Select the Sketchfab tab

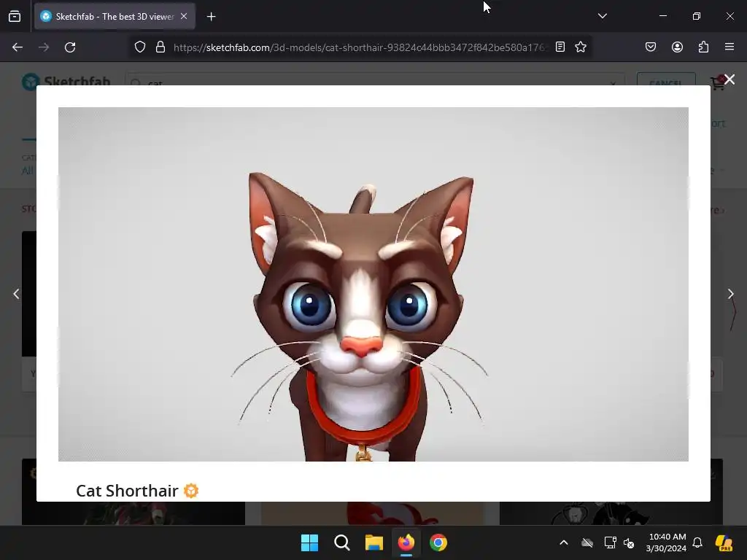115,16
